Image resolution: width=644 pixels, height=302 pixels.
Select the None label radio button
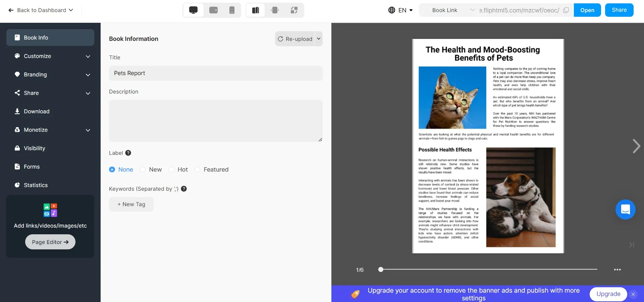[112, 170]
